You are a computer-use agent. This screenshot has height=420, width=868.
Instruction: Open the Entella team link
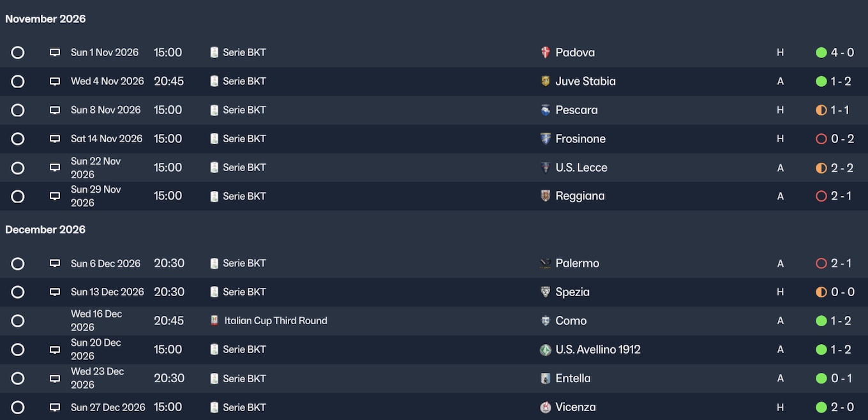tap(572, 379)
